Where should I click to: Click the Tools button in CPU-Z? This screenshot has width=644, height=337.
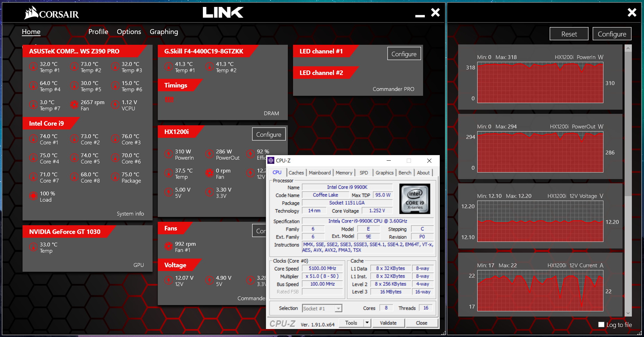[351, 323]
